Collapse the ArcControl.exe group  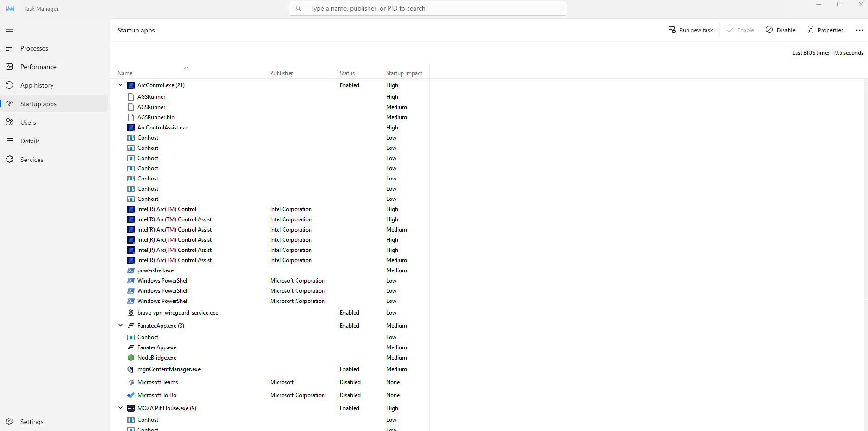click(120, 85)
